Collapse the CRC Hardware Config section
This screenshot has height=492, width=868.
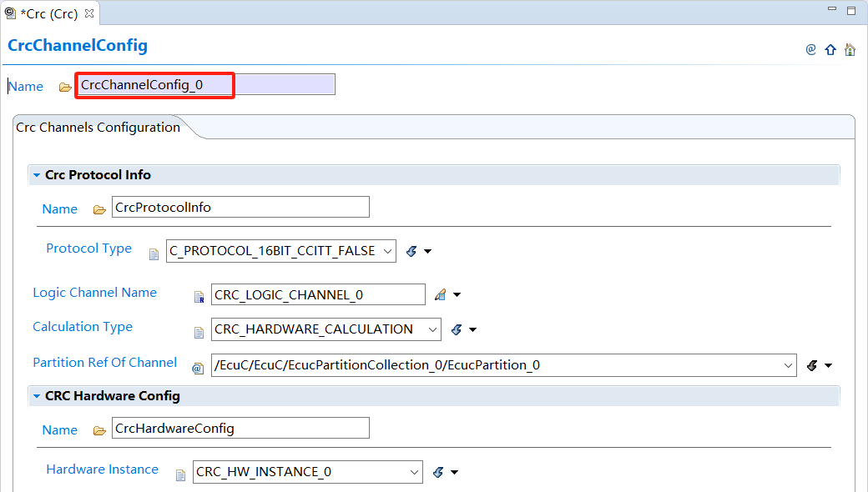(x=37, y=396)
